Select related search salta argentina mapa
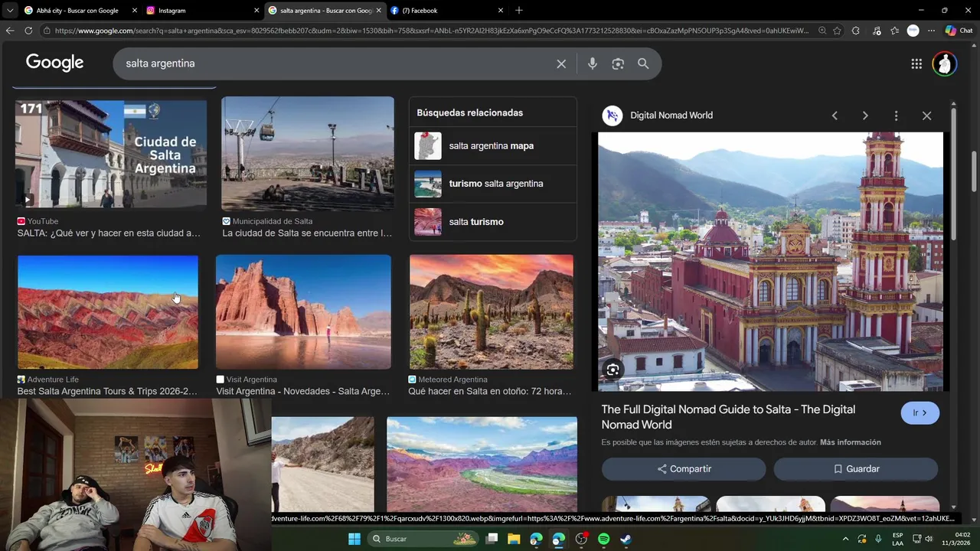Viewport: 980px width, 551px height. tap(493, 145)
